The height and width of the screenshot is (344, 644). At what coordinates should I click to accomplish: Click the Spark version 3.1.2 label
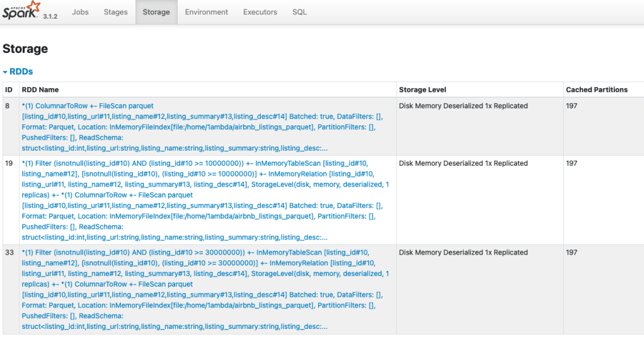[50, 16]
